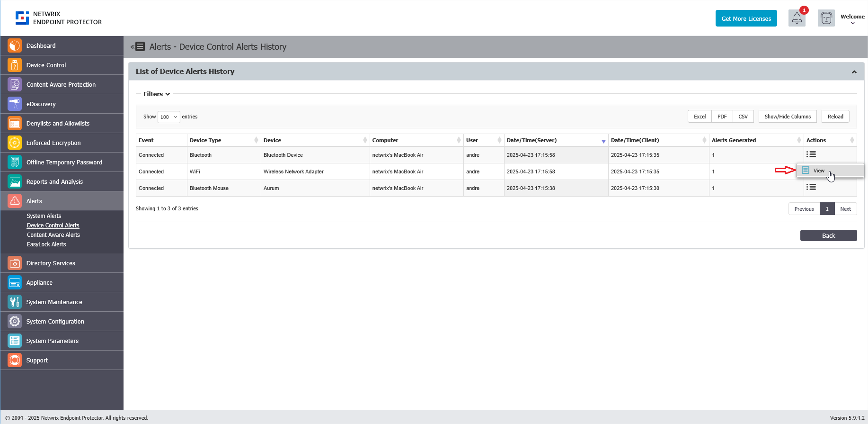
Task: Click the Dashboard sidebar icon
Action: pos(15,45)
